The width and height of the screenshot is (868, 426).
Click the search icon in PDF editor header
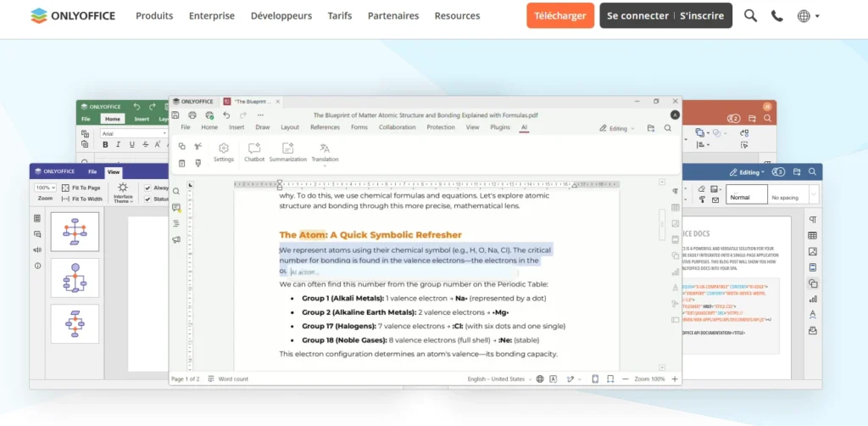(668, 128)
